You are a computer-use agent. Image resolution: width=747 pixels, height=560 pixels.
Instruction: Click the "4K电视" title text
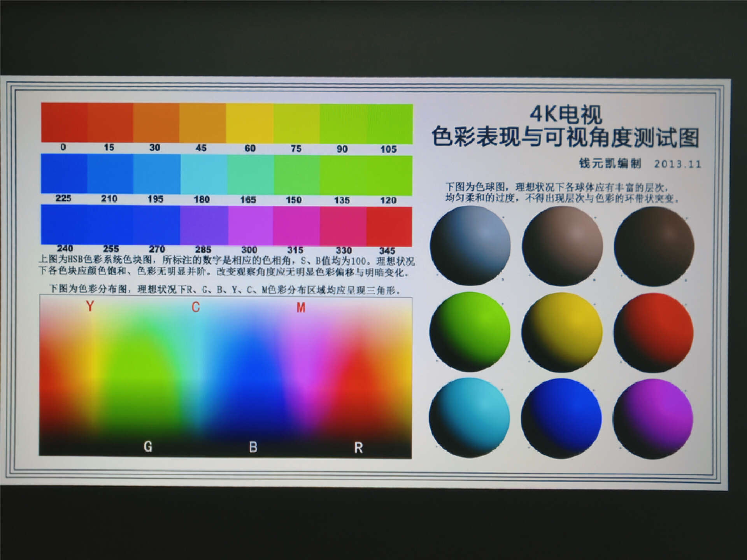[566, 114]
